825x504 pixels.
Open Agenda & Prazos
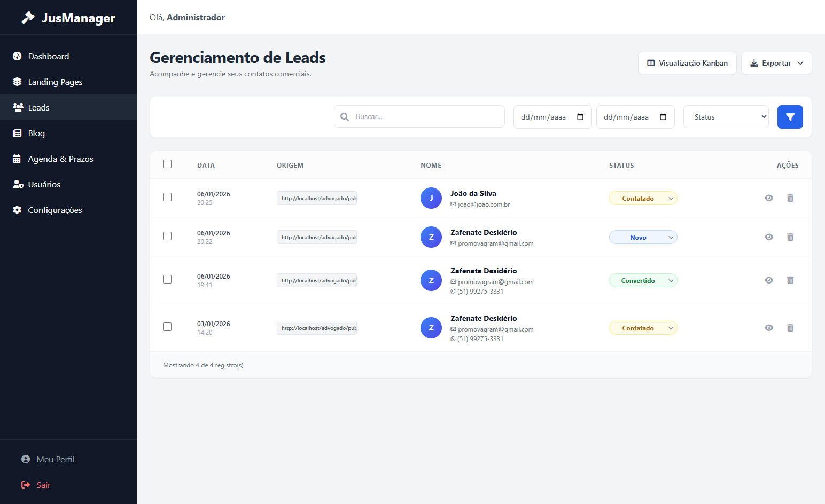tap(60, 159)
